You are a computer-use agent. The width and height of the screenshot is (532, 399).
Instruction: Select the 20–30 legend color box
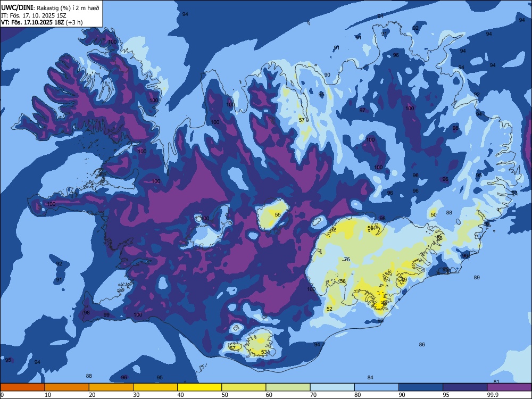click(111, 387)
